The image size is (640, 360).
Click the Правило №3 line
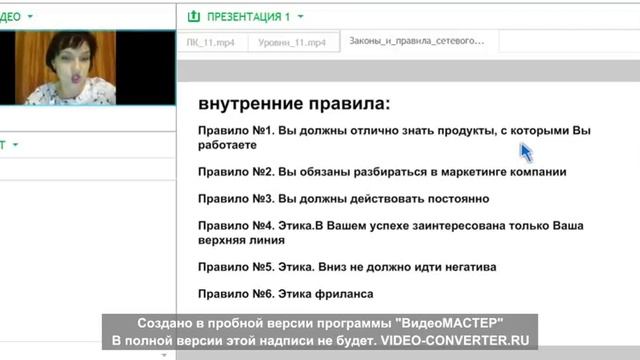tap(343, 199)
